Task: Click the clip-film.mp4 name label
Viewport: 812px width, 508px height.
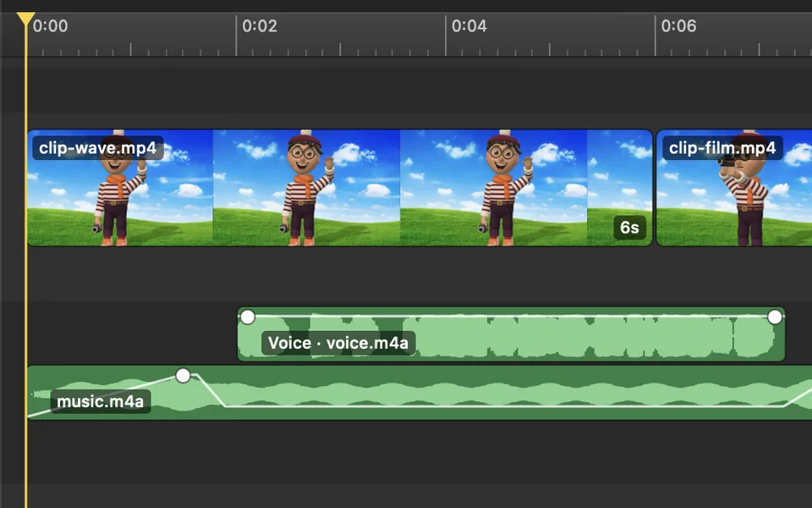Action: point(722,148)
